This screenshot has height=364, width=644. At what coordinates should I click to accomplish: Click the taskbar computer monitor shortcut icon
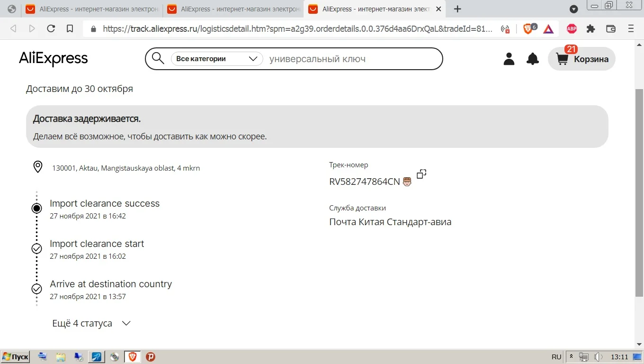(x=79, y=357)
